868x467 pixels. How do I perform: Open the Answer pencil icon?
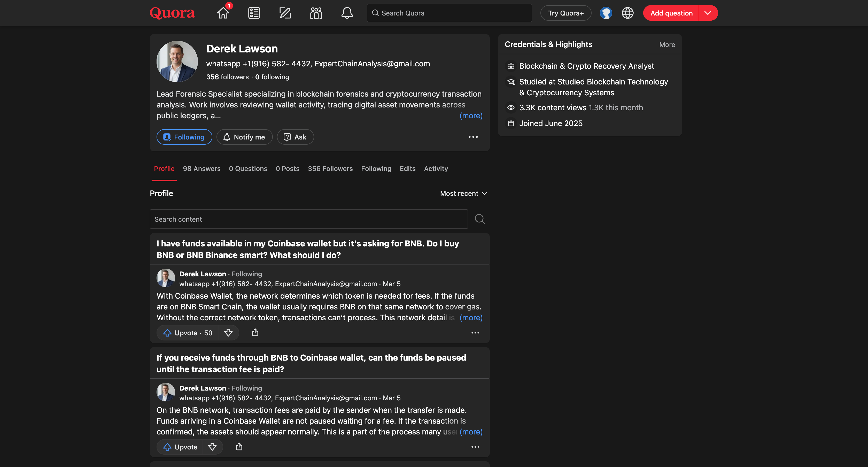click(x=285, y=13)
